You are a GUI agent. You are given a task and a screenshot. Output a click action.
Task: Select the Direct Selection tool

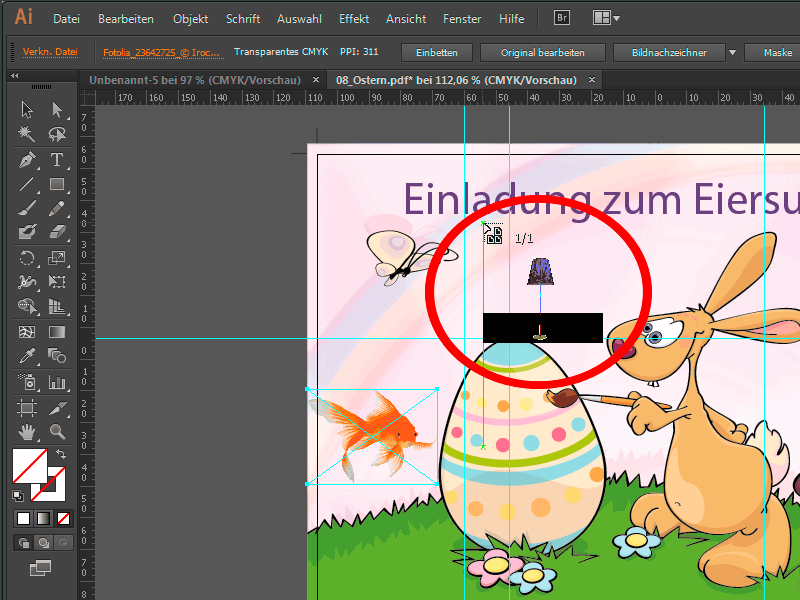(57, 110)
